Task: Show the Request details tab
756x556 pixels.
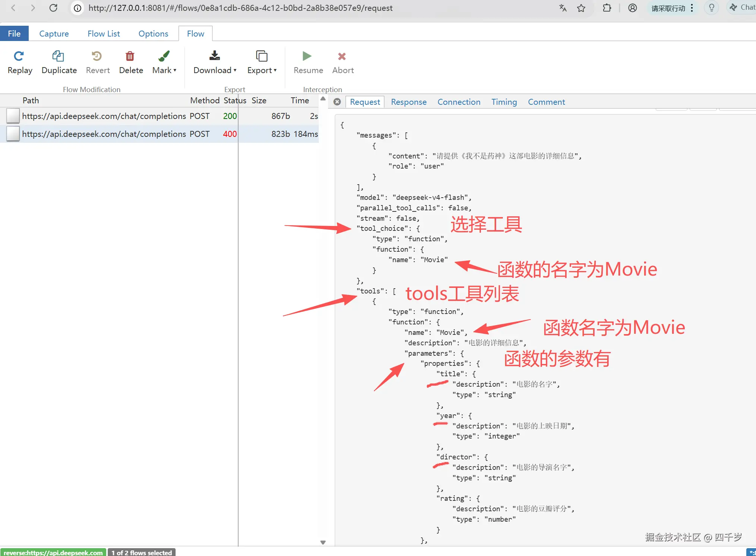Action: (365, 102)
